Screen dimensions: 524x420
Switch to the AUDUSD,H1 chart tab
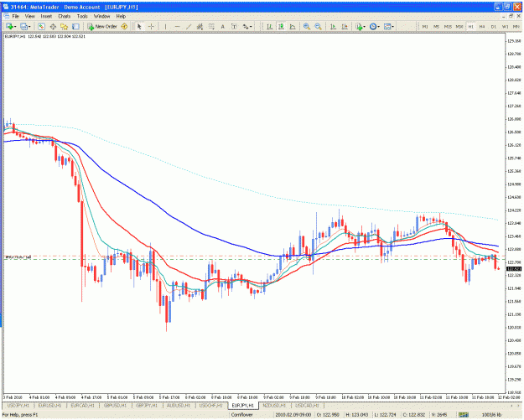pos(179,405)
